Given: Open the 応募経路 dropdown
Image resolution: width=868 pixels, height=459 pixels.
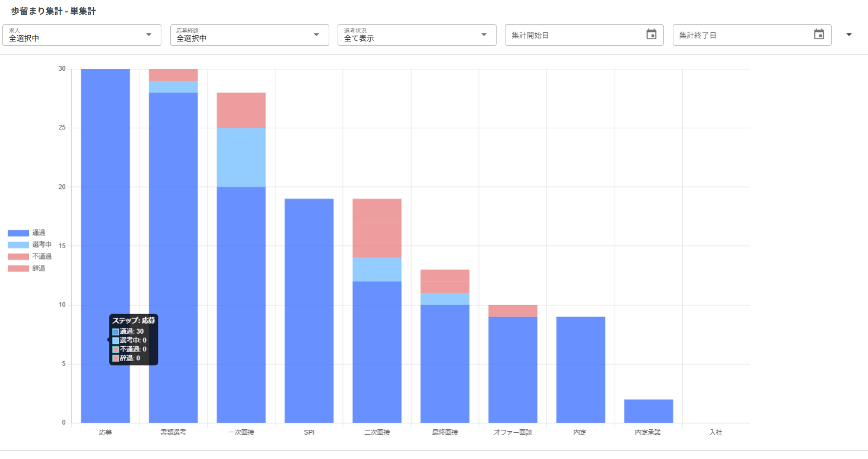Looking at the screenshot, I should (x=249, y=35).
